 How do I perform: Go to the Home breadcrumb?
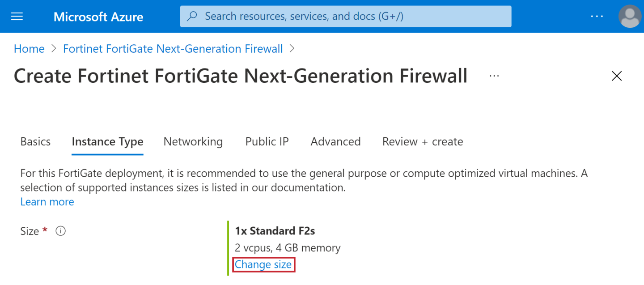click(29, 49)
